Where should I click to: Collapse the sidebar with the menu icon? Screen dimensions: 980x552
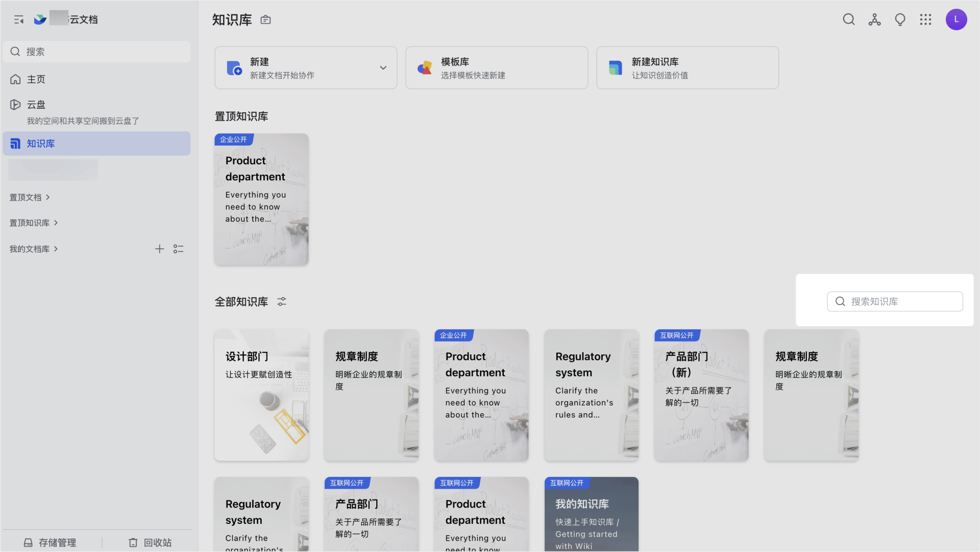click(19, 20)
